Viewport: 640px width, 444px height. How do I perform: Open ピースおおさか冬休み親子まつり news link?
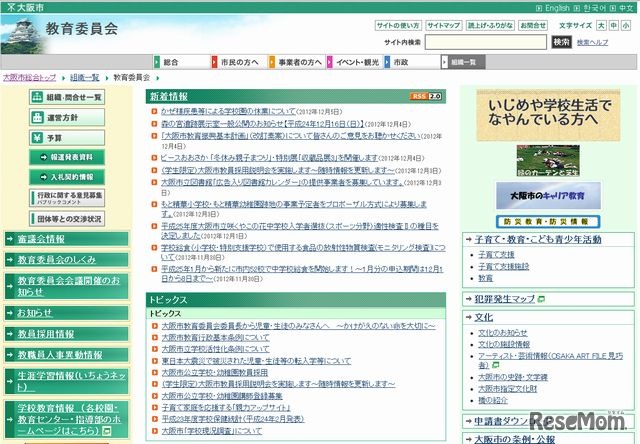269,158
